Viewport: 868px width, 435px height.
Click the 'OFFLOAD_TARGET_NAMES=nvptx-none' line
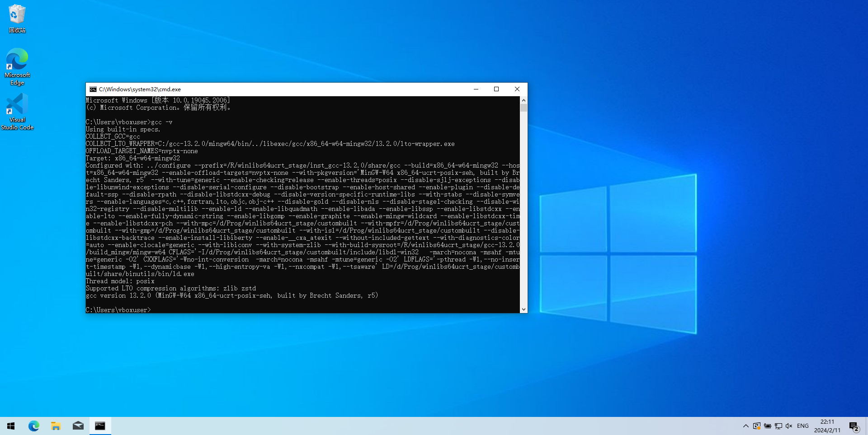coord(142,151)
